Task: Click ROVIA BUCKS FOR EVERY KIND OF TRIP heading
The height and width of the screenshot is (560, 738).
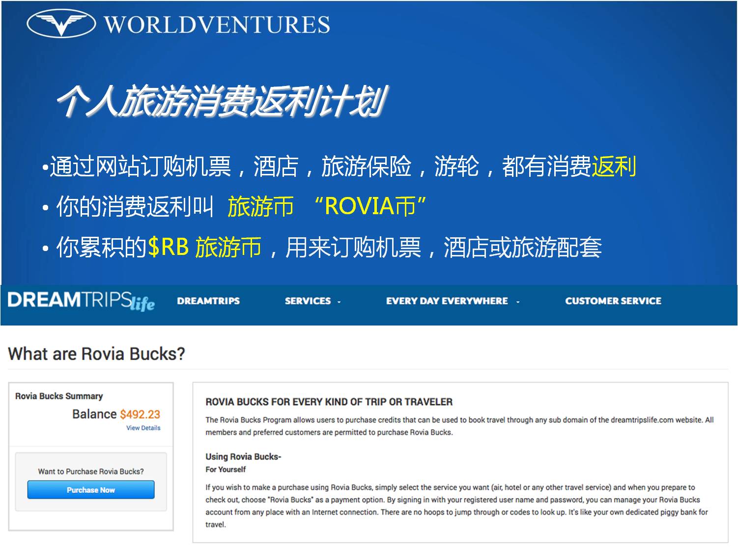Action: tap(329, 402)
